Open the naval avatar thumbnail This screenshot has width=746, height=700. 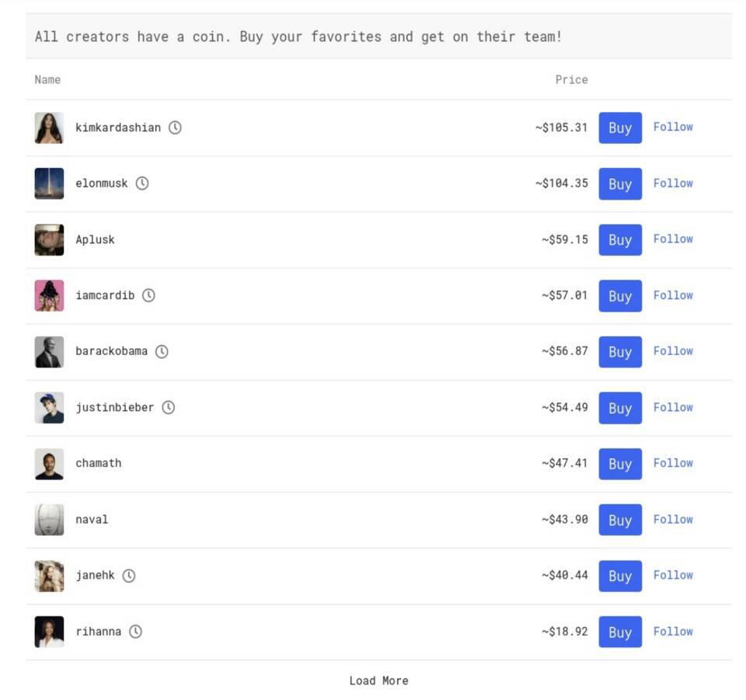tap(49, 520)
